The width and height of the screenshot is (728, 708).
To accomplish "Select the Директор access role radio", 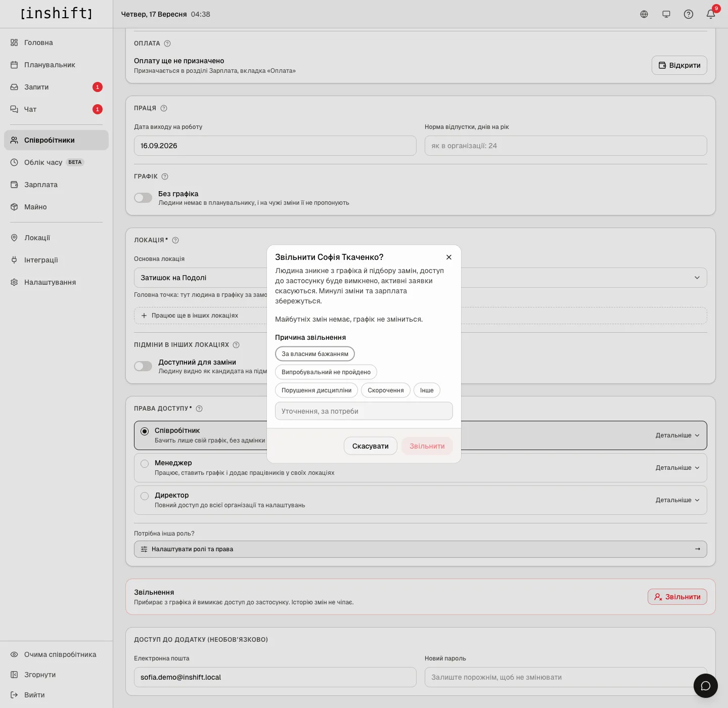I will click(145, 496).
